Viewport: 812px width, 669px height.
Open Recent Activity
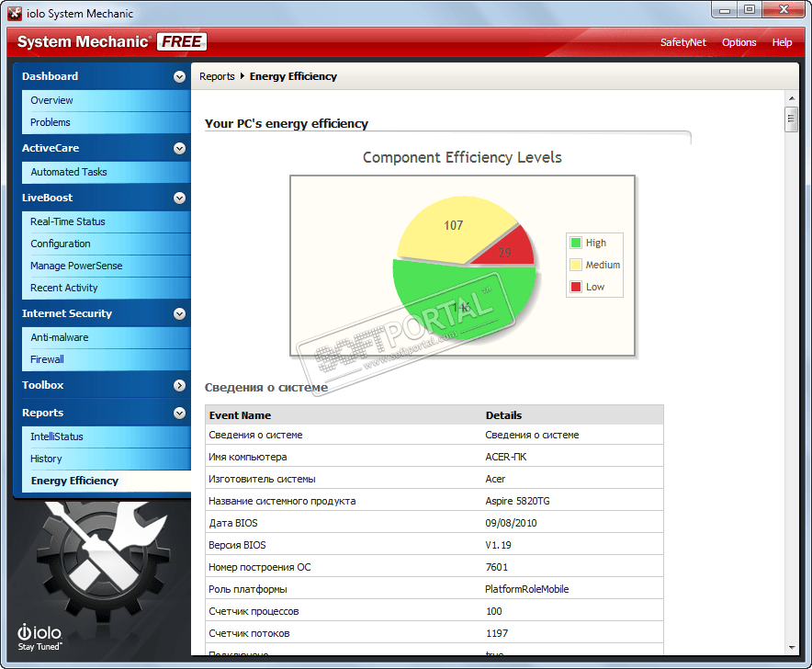point(107,289)
